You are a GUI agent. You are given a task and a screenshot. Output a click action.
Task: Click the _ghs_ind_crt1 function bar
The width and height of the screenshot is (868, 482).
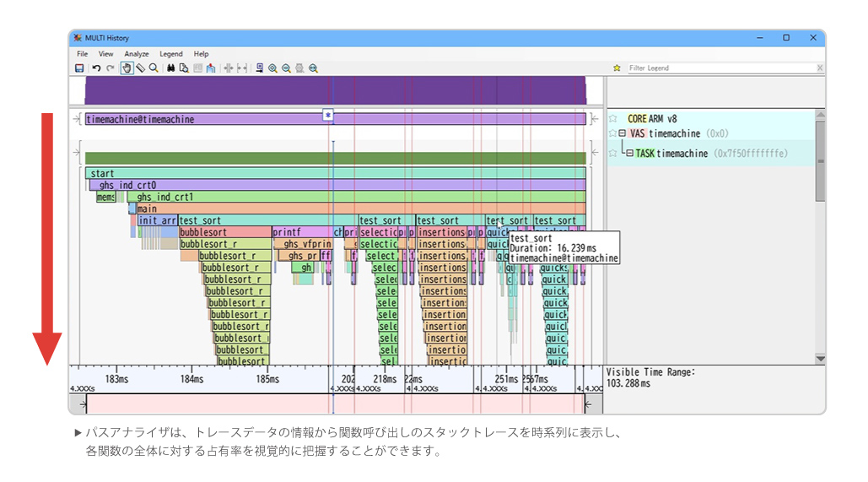357,197
